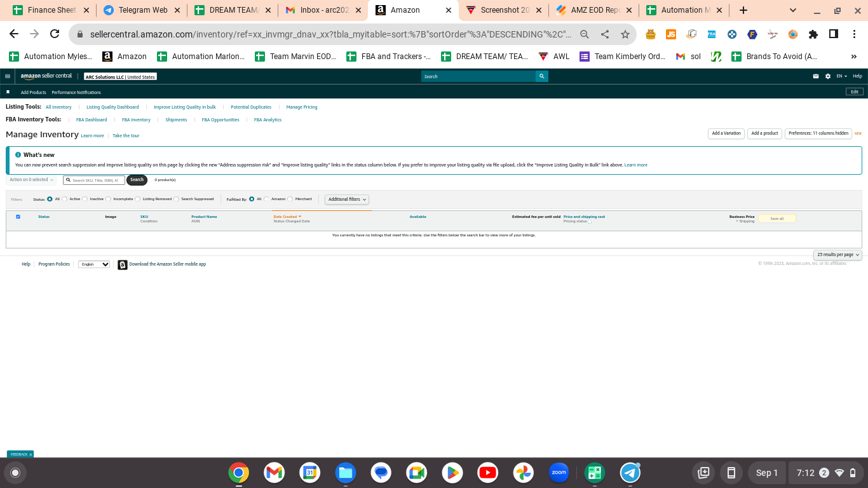This screenshot has height=488, width=868.
Task: Click the black Search button beside the SKU field
Action: click(137, 180)
